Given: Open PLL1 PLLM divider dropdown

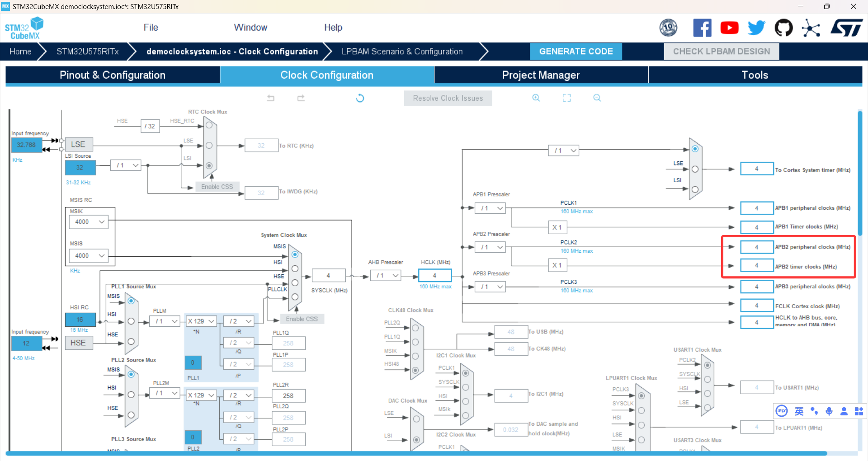Looking at the screenshot, I should click(x=165, y=321).
